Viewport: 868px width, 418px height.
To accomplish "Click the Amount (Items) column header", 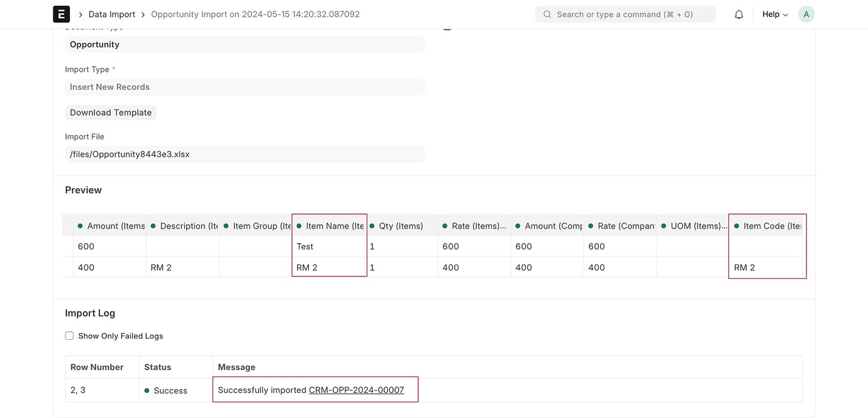I will 109,225.
